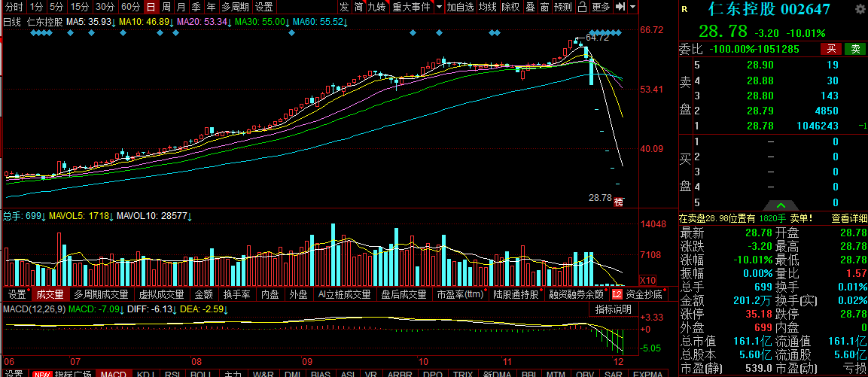The width and height of the screenshot is (868, 377).
Task: Toggle 均线 moving average lines
Action: [x=488, y=7]
